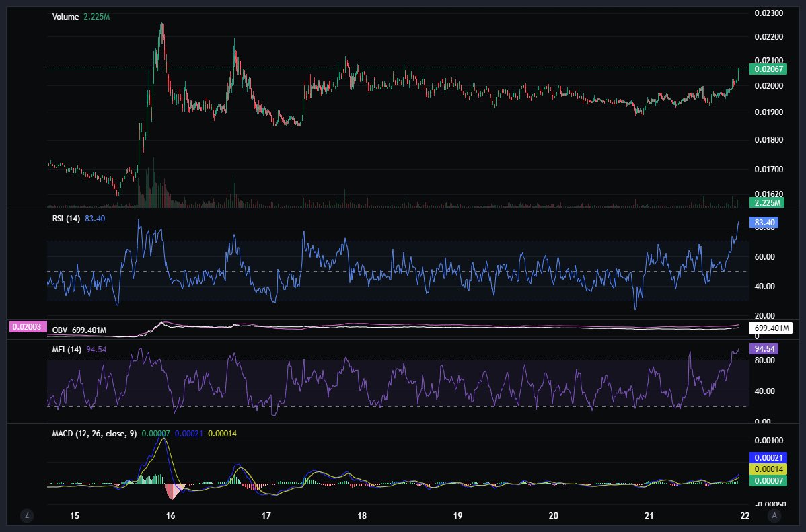Click MACD signal value 0.00014 in legend
The width and height of the screenshot is (806, 532).
(222, 434)
